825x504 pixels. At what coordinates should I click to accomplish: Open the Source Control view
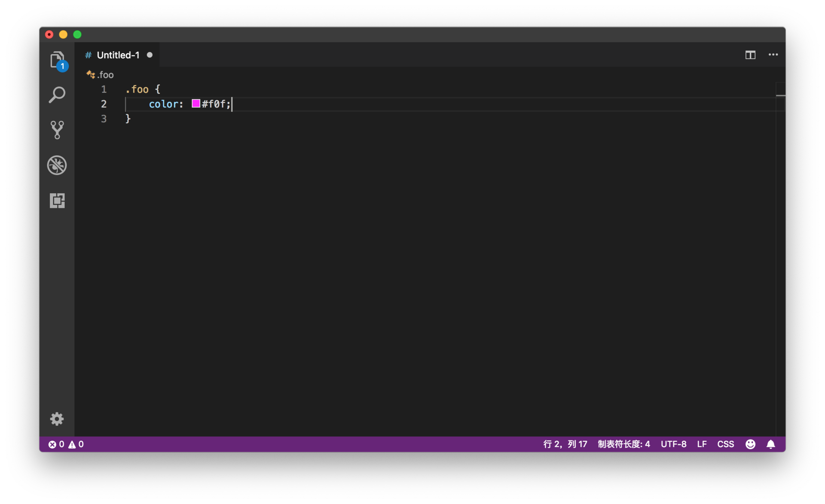(x=57, y=130)
